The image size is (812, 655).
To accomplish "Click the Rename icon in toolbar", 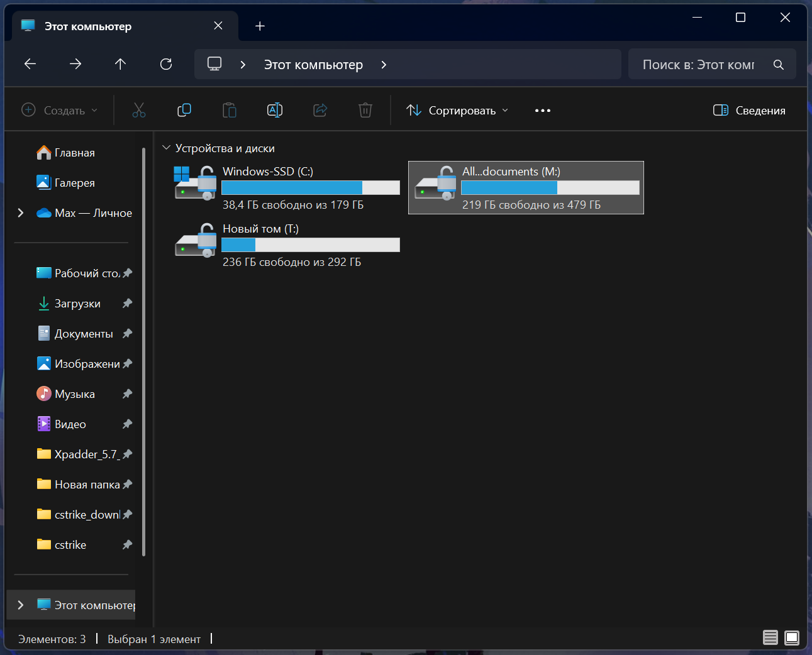I will coord(275,111).
